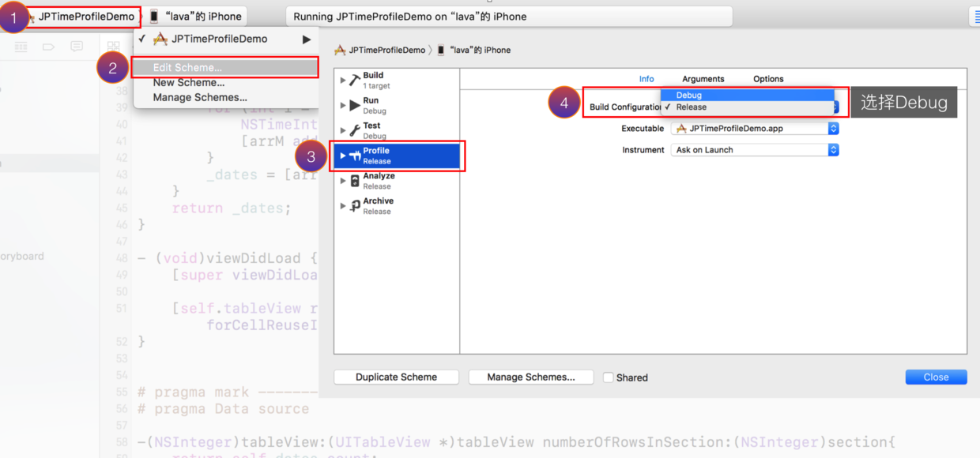
Task: Expand the Analyze action disclosure triangle
Action: tap(343, 181)
